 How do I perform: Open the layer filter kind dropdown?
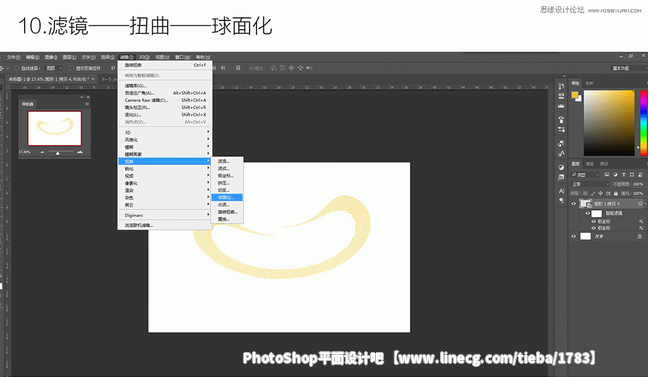(x=585, y=175)
